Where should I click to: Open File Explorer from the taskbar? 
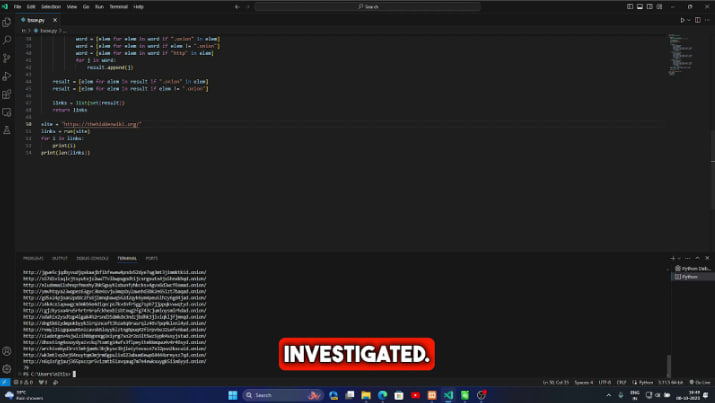pyautogui.click(x=366, y=395)
